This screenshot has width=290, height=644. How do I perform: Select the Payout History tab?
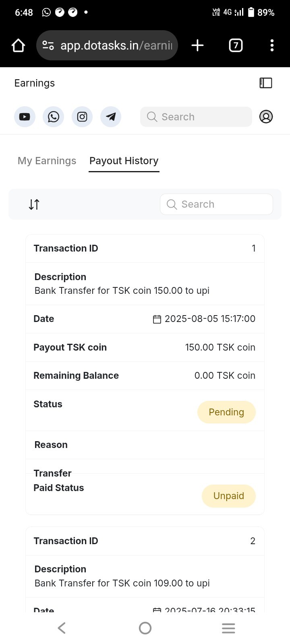[124, 161]
